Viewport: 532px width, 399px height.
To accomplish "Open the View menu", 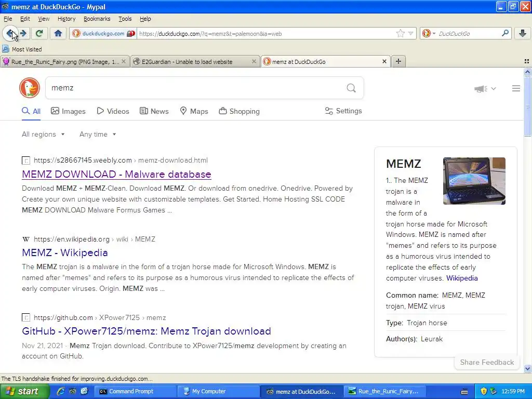I will 44,19.
